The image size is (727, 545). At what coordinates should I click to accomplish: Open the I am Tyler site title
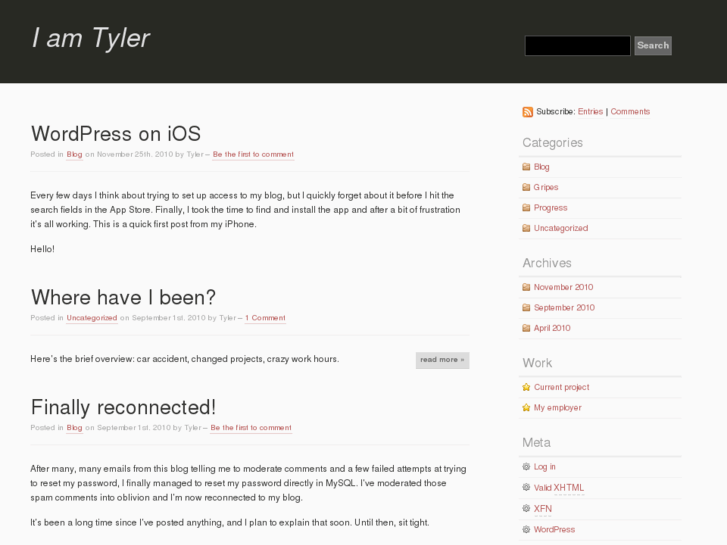[x=91, y=38]
